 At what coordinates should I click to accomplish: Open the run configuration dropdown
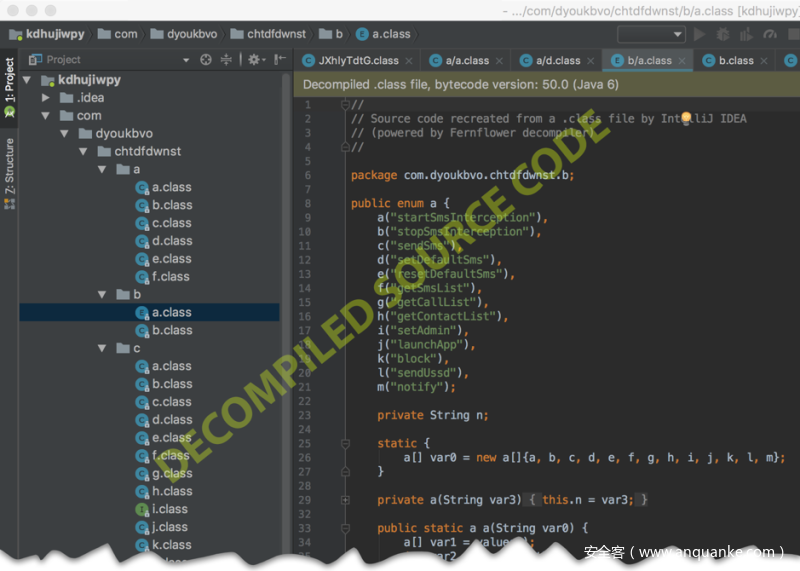651,34
